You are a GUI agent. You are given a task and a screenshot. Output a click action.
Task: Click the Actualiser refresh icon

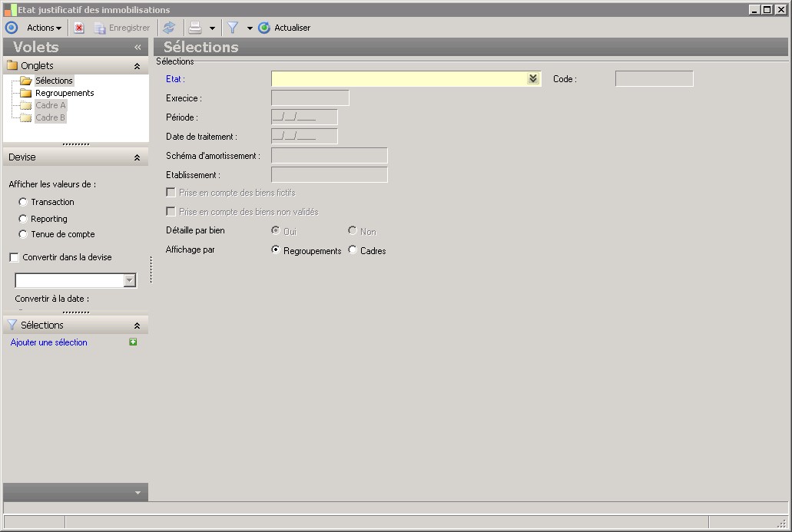264,28
